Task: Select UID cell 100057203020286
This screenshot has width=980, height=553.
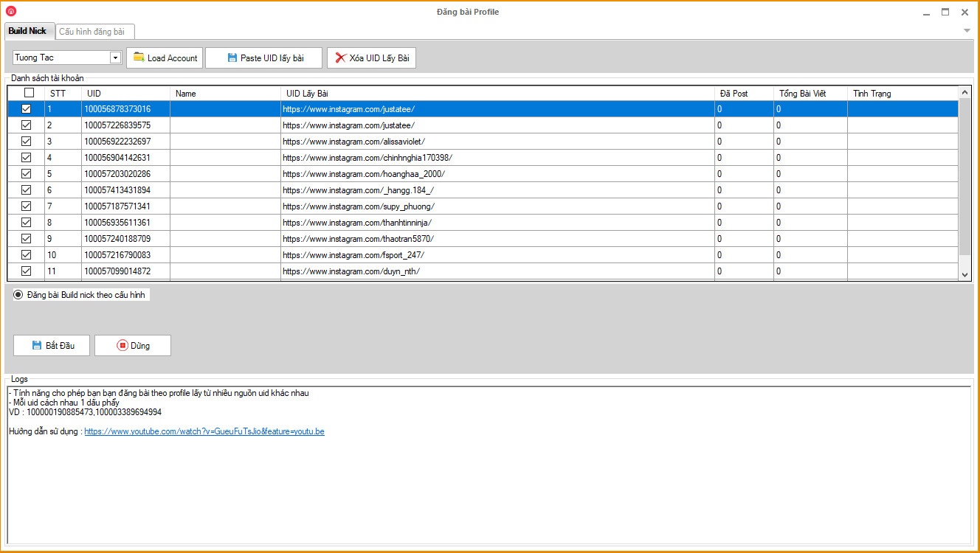Action: pyautogui.click(x=125, y=174)
